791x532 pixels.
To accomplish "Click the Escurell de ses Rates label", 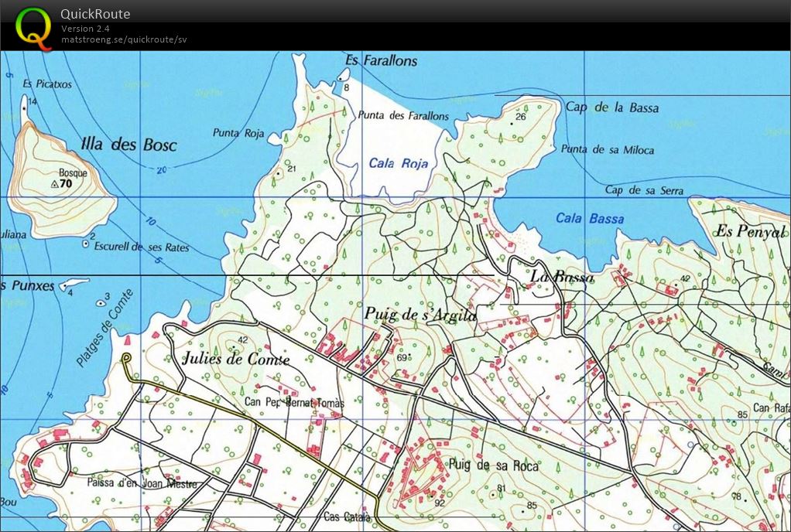I will click(x=142, y=247).
